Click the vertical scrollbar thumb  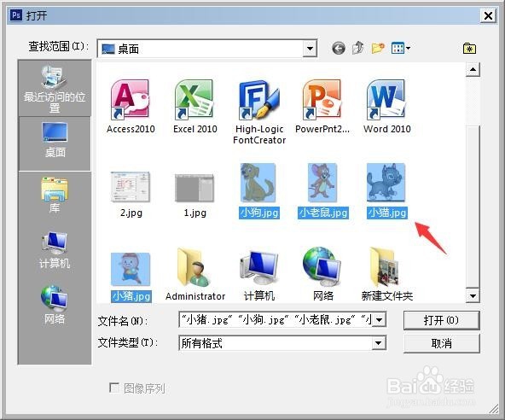point(473,207)
